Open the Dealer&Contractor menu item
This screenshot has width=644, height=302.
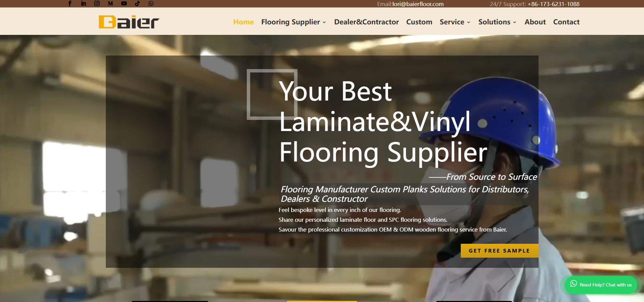[x=366, y=22]
